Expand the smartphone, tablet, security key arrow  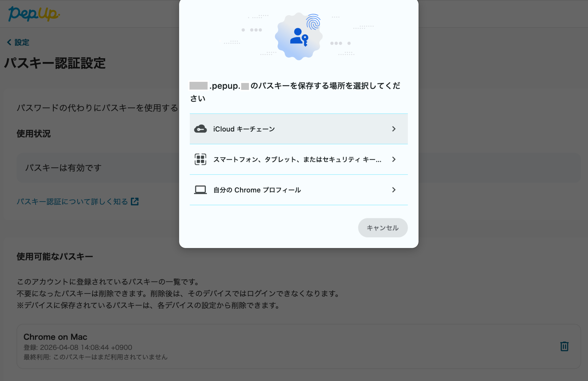tap(394, 159)
